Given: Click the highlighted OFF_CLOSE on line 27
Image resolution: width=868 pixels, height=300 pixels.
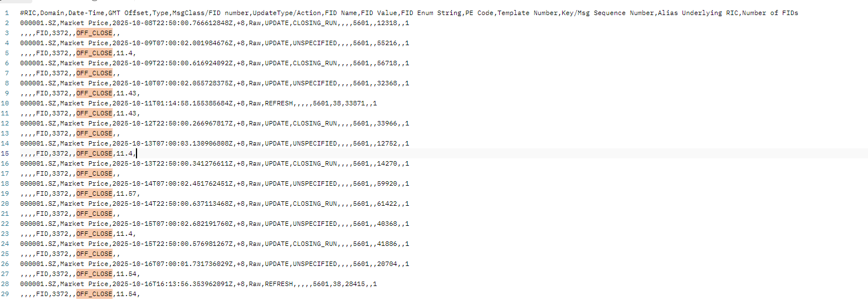Looking at the screenshot, I should pyautogui.click(x=94, y=274).
